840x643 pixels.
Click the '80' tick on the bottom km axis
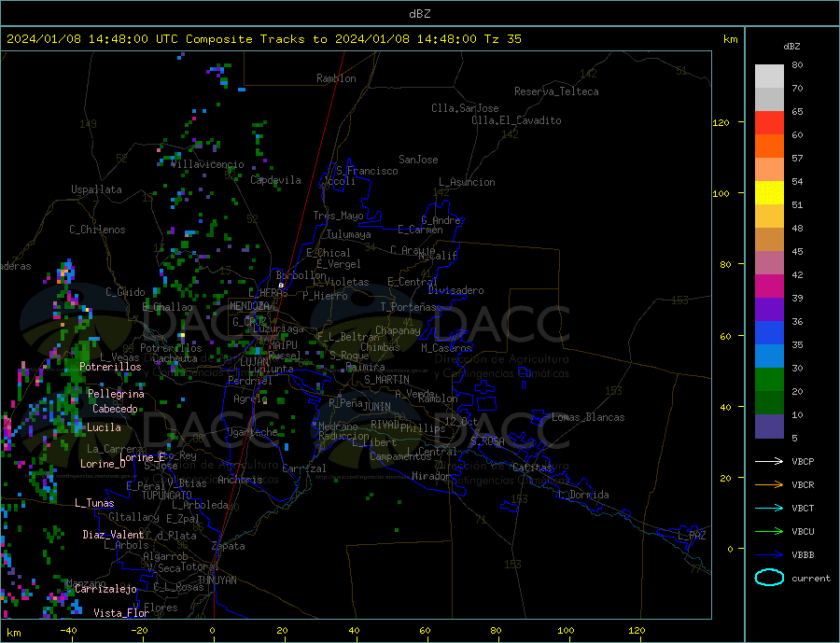pyautogui.click(x=496, y=631)
